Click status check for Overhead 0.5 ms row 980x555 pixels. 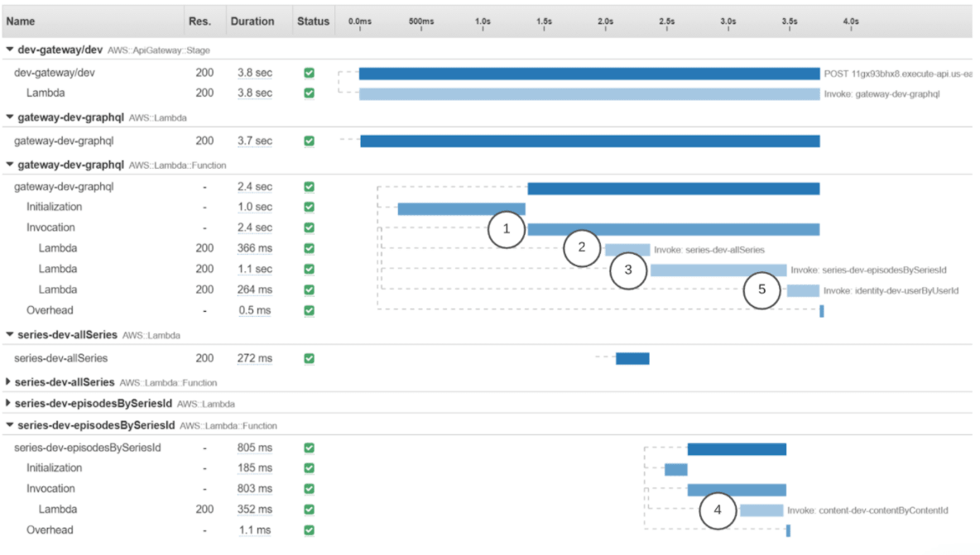coord(310,310)
